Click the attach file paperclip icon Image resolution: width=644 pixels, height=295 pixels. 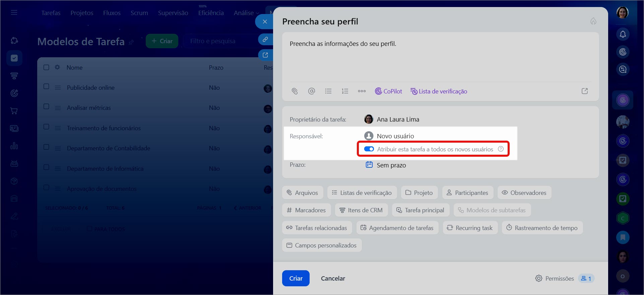[295, 91]
